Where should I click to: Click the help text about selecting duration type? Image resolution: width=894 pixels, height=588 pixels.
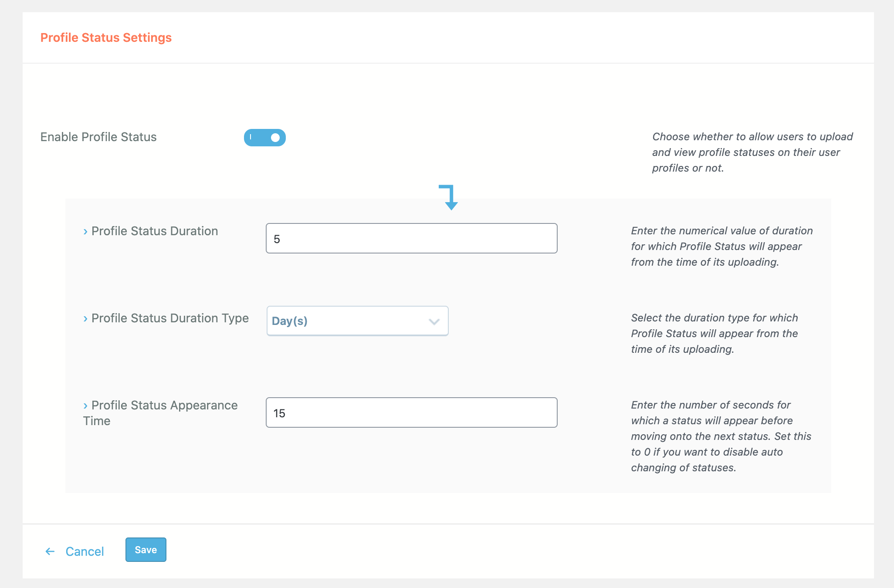(715, 333)
